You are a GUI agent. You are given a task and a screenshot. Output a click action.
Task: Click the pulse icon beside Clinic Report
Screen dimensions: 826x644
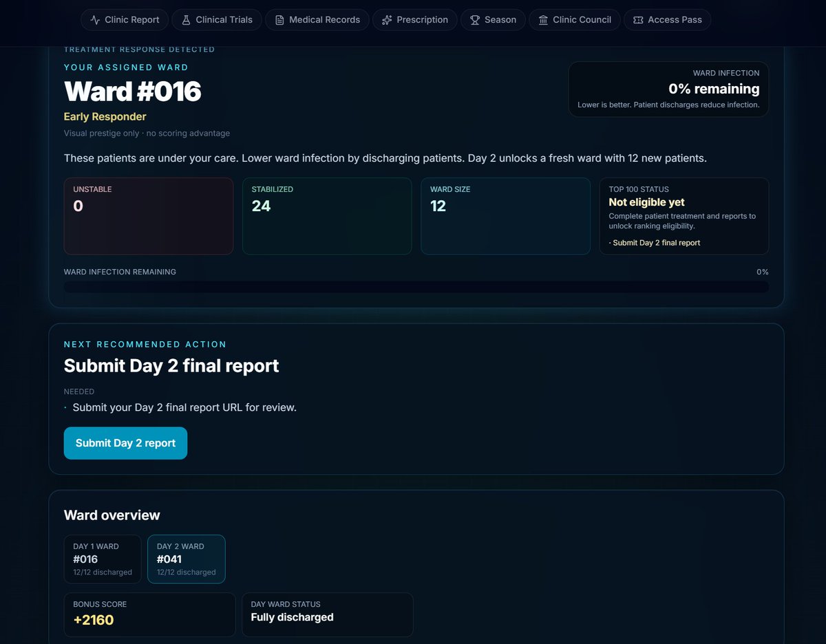point(96,20)
